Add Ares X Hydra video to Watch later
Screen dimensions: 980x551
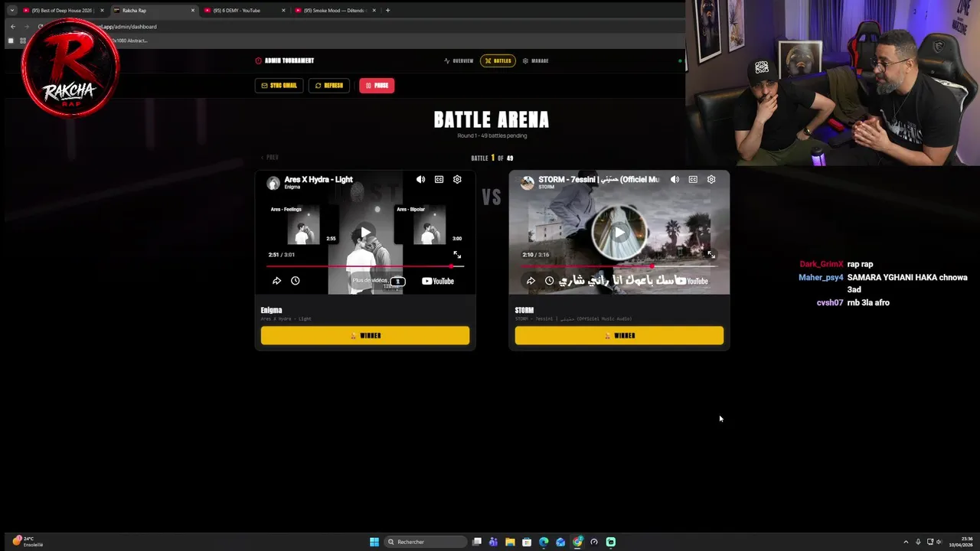[295, 281]
